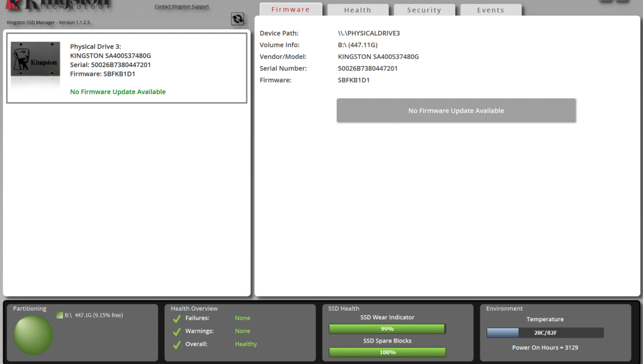Viewport: 643px width, 364px height.
Task: Open the Contact Kingston Support link
Action: [182, 7]
